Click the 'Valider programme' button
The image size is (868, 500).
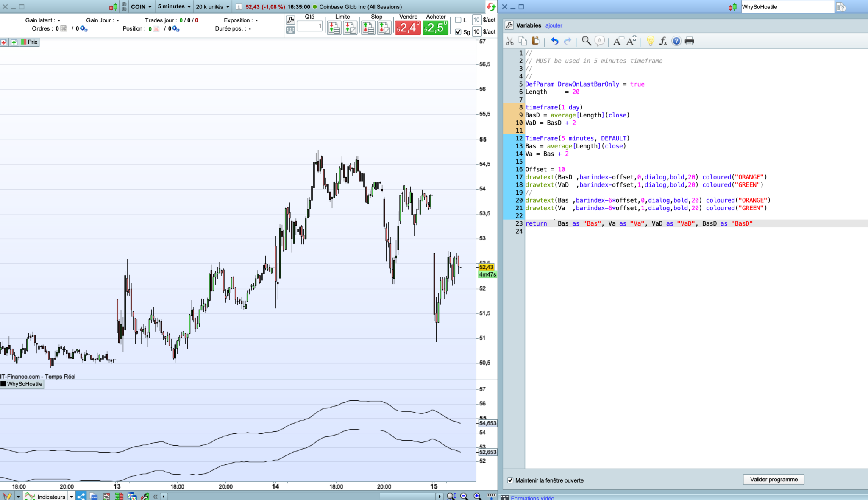point(773,480)
